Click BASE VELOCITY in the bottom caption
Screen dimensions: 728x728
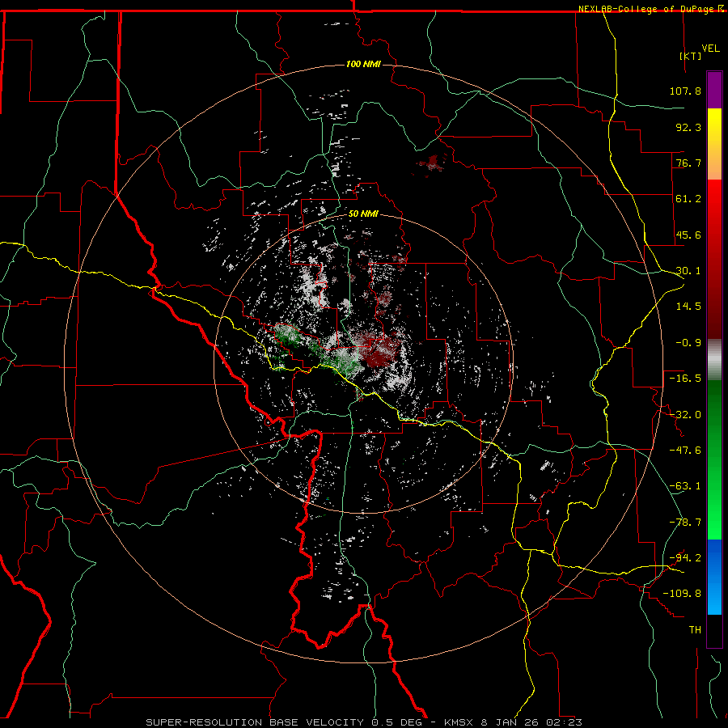[316, 722]
